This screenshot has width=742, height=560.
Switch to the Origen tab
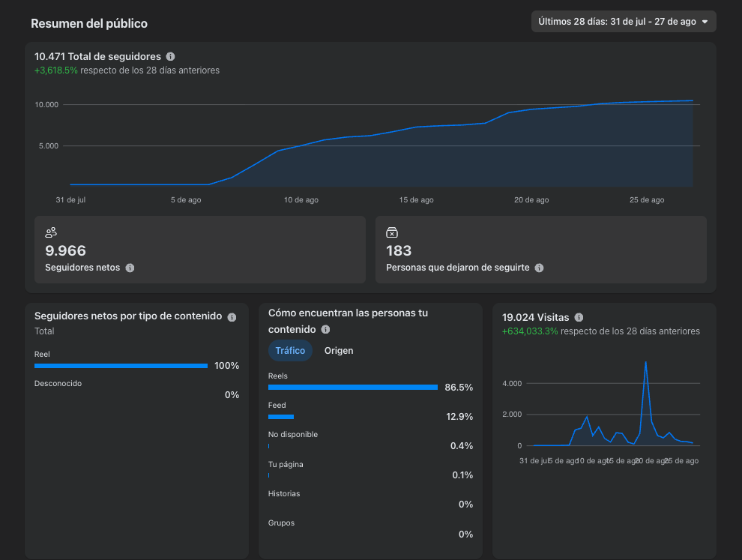(339, 351)
